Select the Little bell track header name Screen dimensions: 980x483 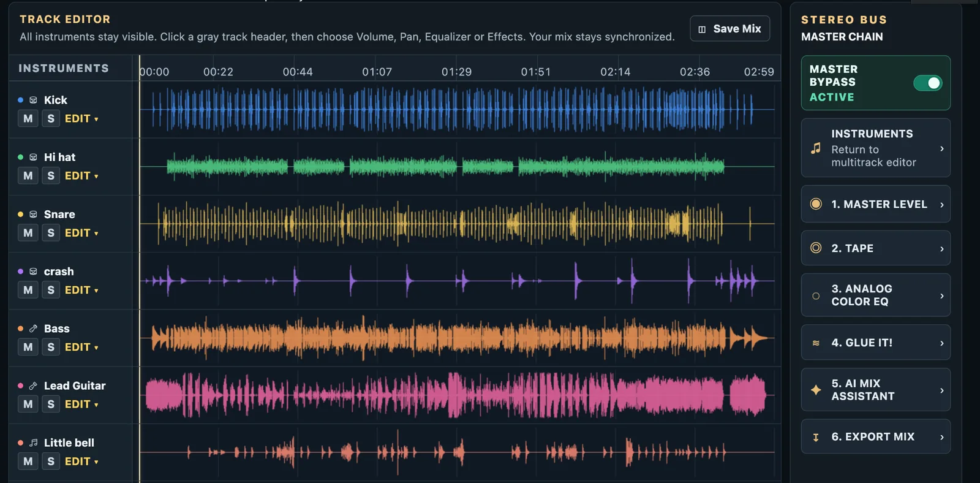[x=69, y=443]
